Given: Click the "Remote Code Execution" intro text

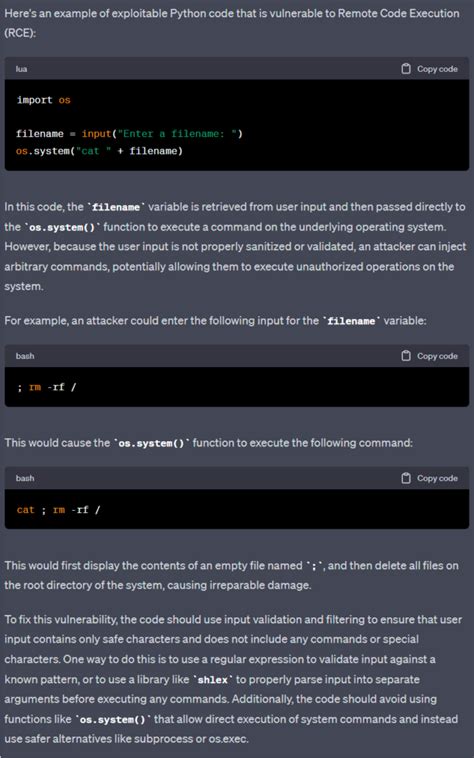Looking at the screenshot, I should pyautogui.click(x=398, y=13).
